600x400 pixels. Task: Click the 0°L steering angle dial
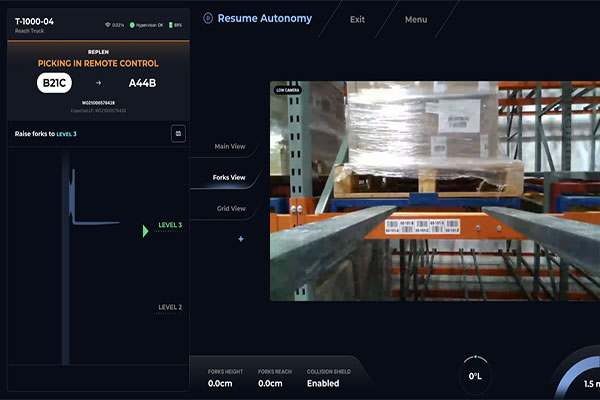point(475,376)
